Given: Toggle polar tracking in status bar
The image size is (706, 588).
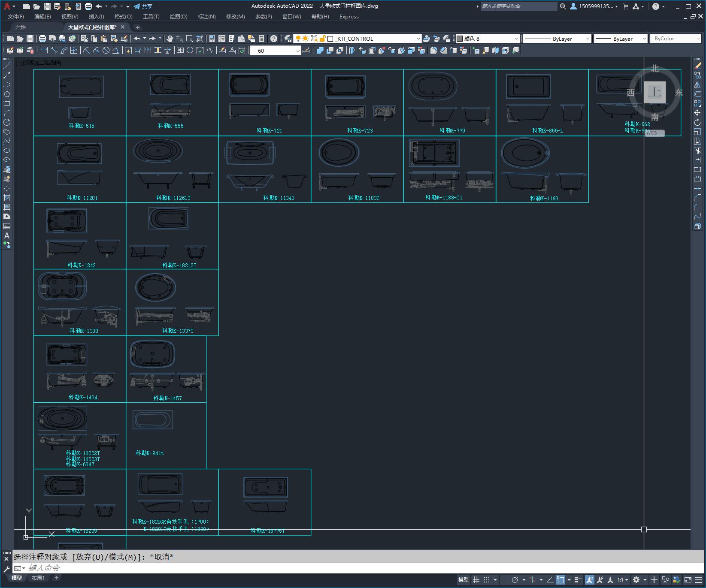Looking at the screenshot, I should [515, 580].
